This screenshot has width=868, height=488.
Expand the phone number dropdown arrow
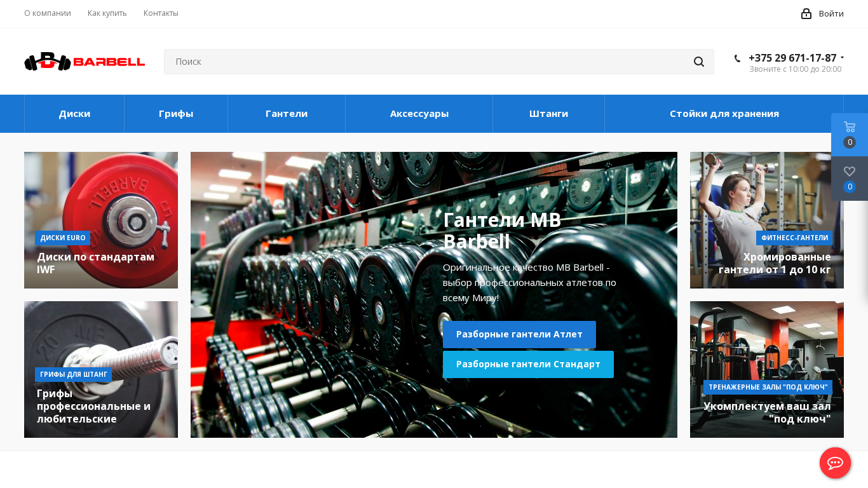[x=843, y=58]
